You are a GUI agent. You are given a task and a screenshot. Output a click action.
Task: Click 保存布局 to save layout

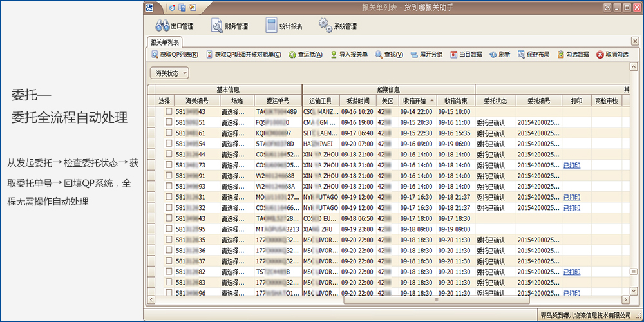point(533,54)
